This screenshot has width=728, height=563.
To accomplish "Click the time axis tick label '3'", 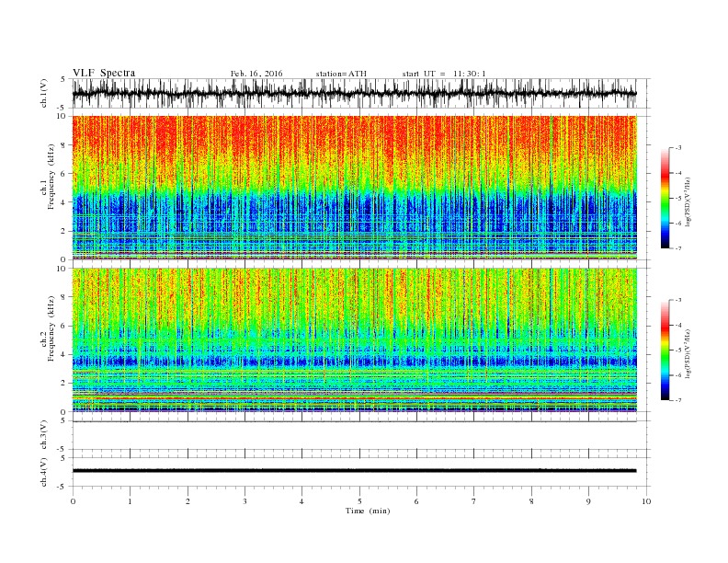I will click(x=245, y=501).
